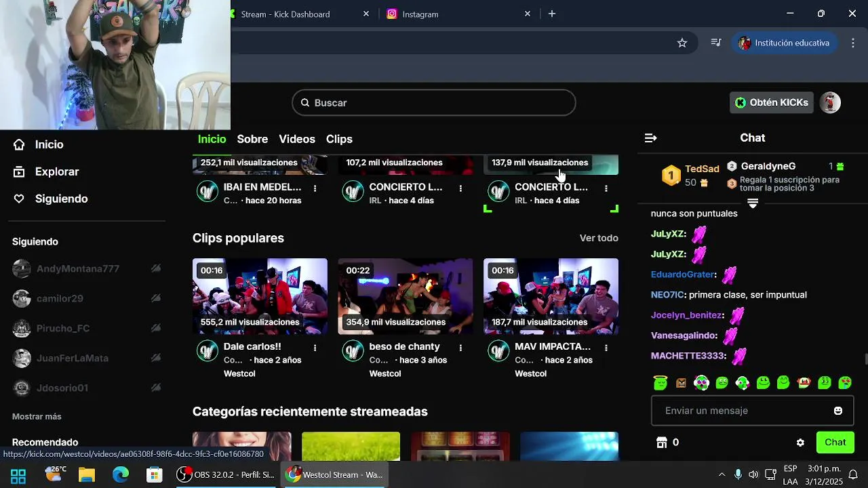
Task: Click the Siguiendo heart icon
Action: 19,199
